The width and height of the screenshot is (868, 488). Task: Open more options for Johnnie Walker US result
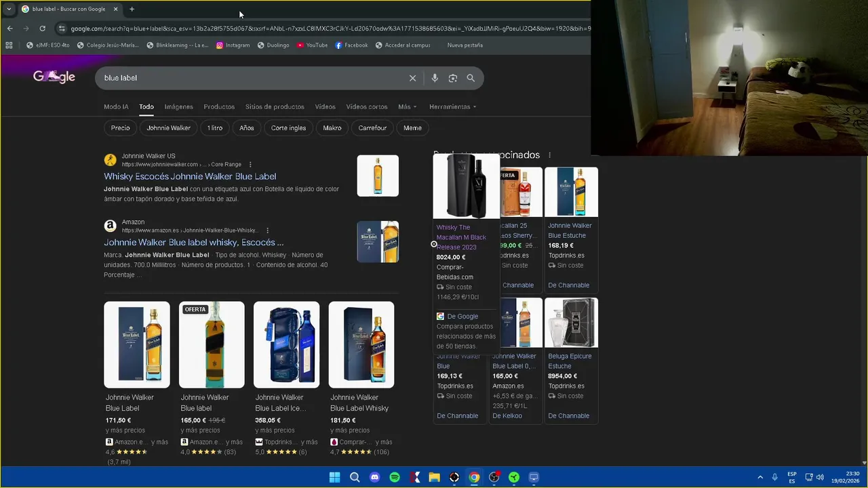[250, 165]
